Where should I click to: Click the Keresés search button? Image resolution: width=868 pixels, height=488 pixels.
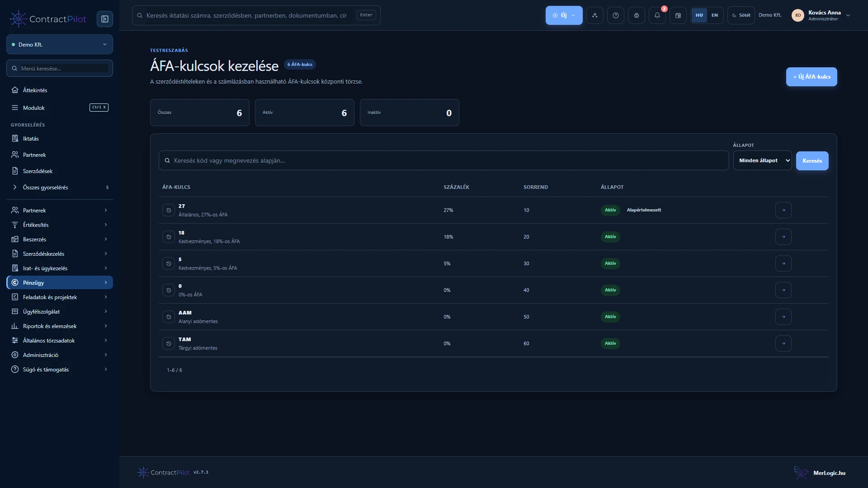[812, 161]
